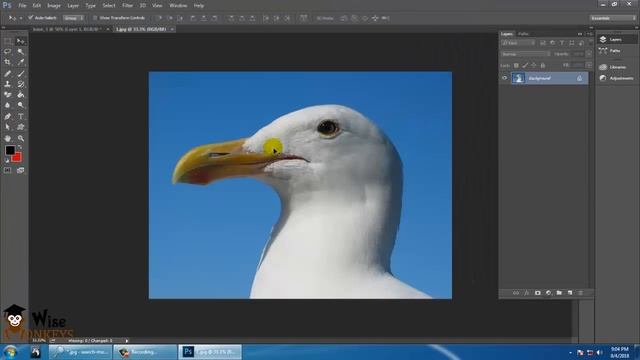Select the Background layer thumbnail

tap(518, 78)
